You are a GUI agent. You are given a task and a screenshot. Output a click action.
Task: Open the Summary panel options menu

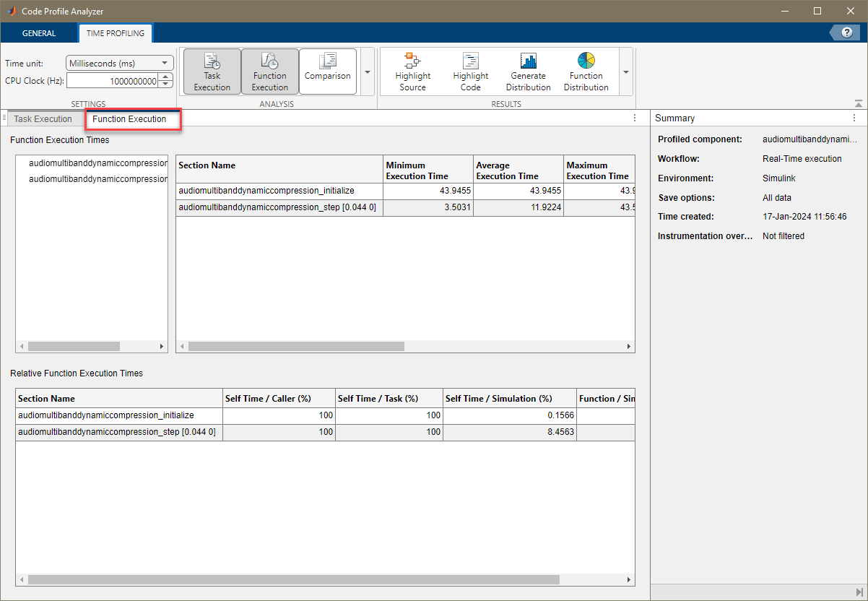tap(854, 118)
